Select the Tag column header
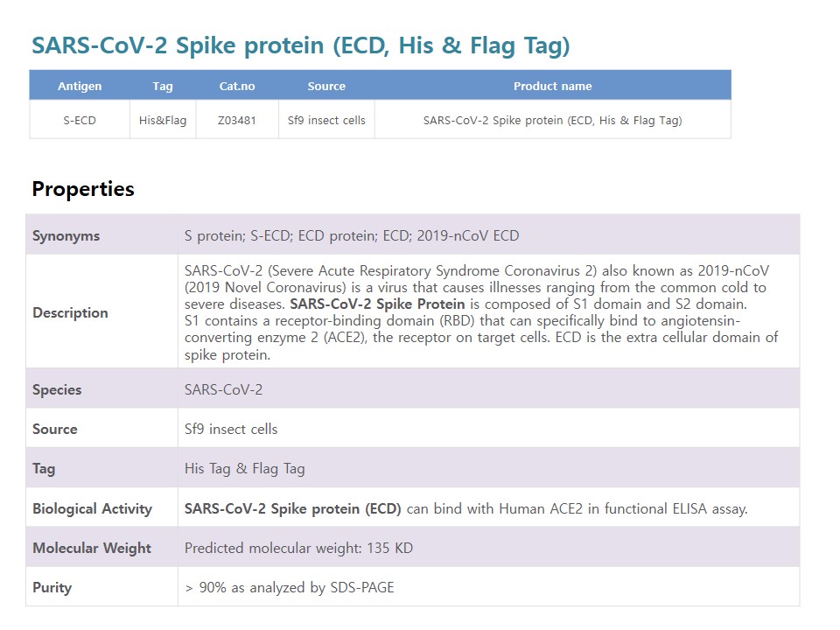The image size is (840, 630). click(163, 87)
